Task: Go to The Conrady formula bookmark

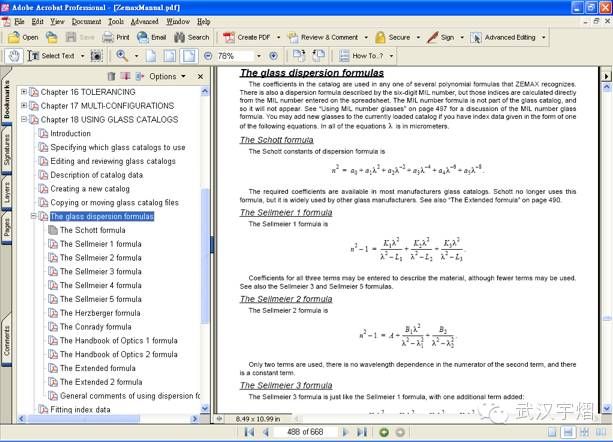Action: point(96,327)
